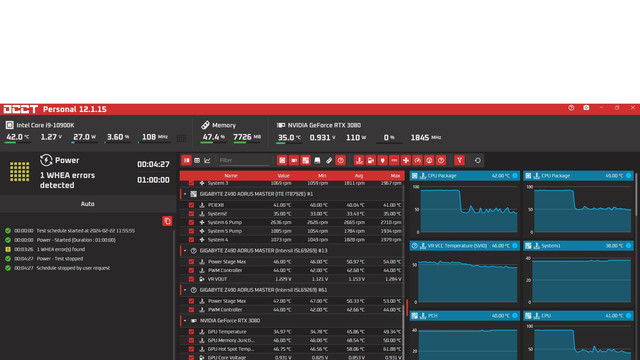640x360 pixels.
Task: Switch to split table-and-graph view icon
Action: (187, 160)
